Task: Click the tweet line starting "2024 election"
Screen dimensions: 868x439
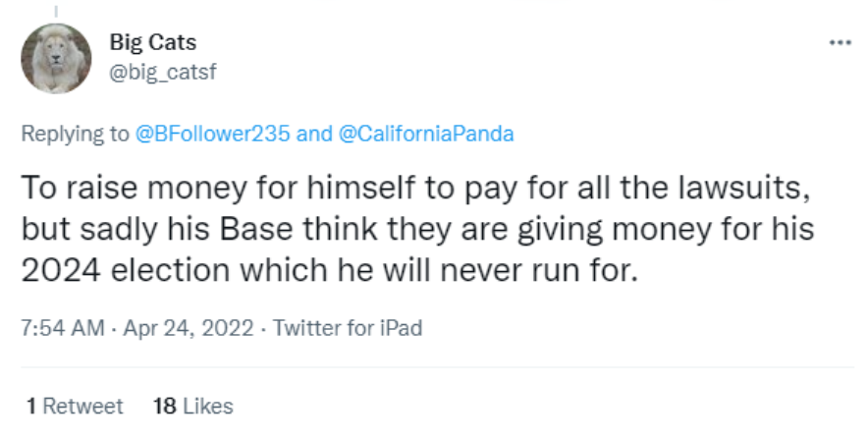Action: click(330, 270)
